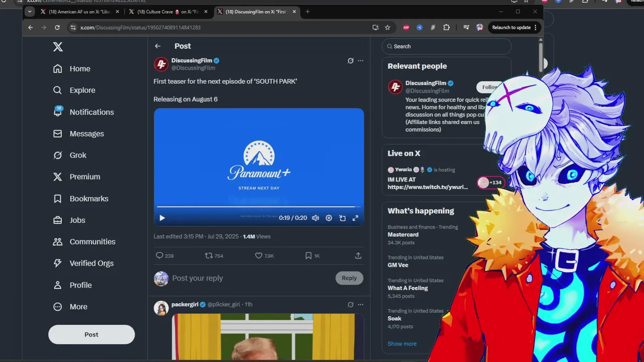The image size is (644, 362).
Task: Open the Extensions puzzle icon
Action: [x=446, y=28]
